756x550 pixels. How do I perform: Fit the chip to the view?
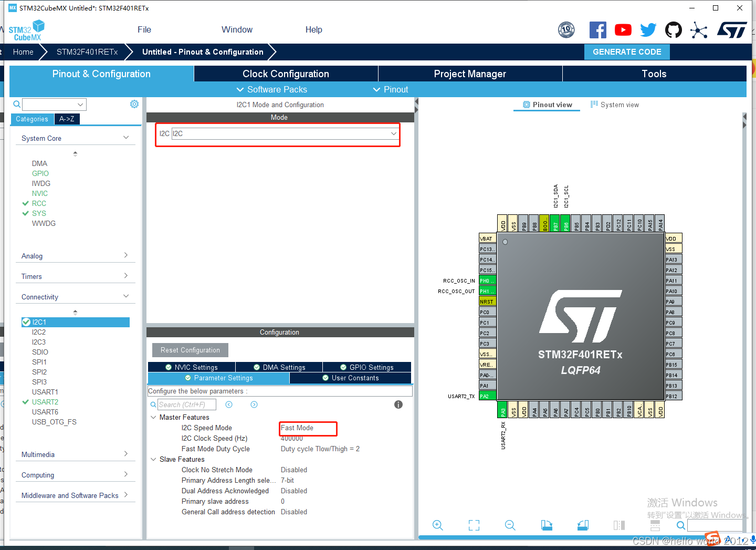pyautogui.click(x=474, y=525)
